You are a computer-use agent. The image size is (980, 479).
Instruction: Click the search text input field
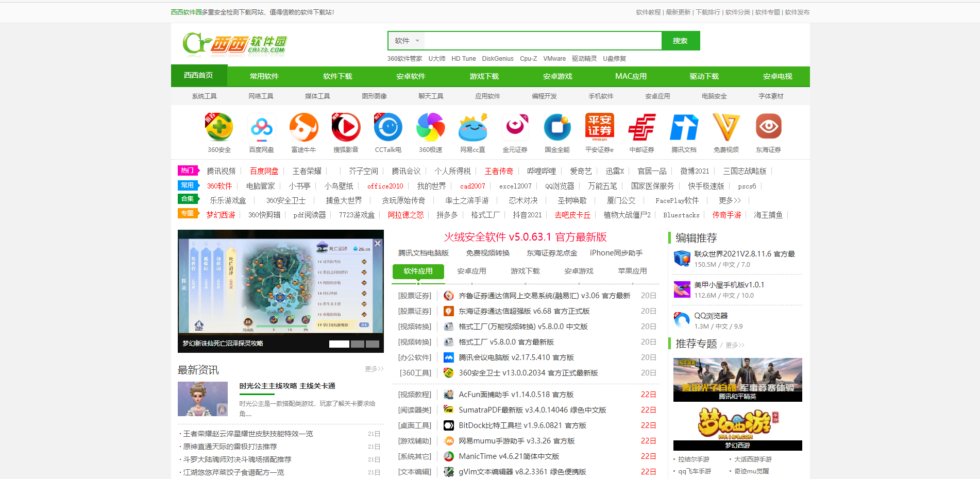(x=543, y=41)
